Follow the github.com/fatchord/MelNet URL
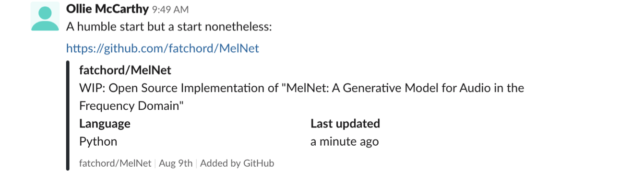 point(163,48)
